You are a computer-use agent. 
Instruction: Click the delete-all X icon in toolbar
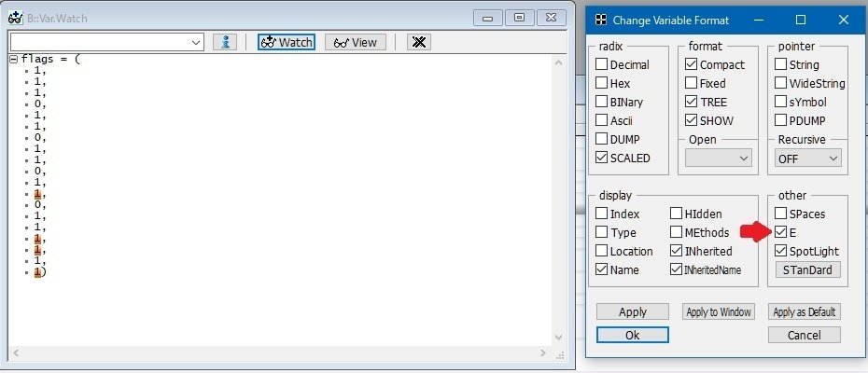click(x=419, y=42)
